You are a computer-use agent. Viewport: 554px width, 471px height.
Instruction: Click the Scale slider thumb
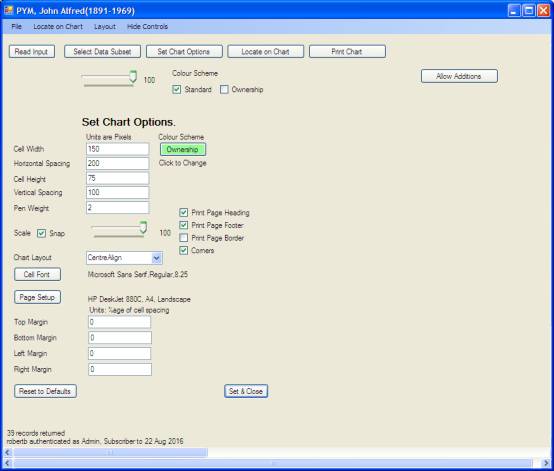click(x=143, y=227)
